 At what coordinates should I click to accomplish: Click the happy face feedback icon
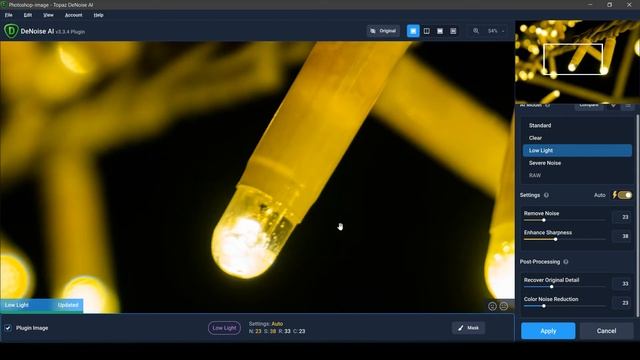(x=492, y=306)
